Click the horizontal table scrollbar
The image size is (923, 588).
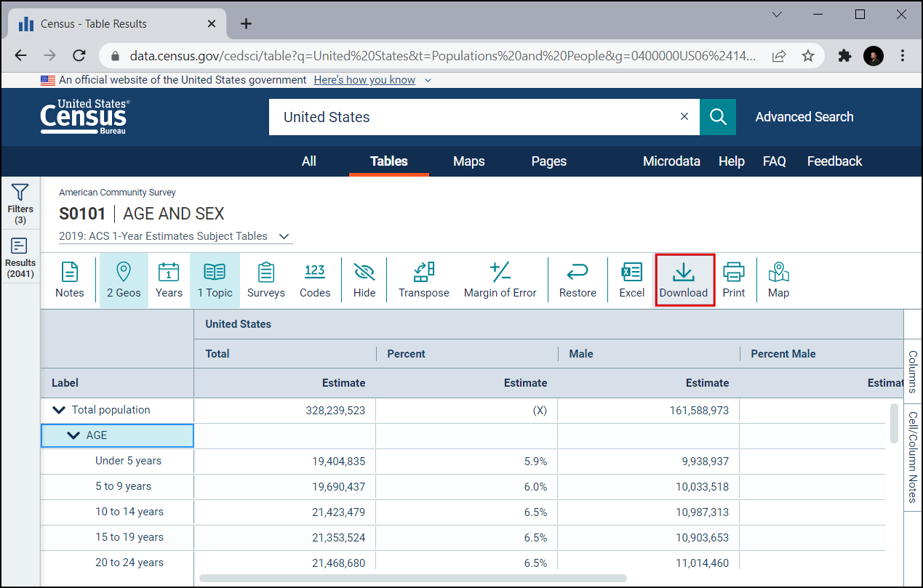point(412,579)
